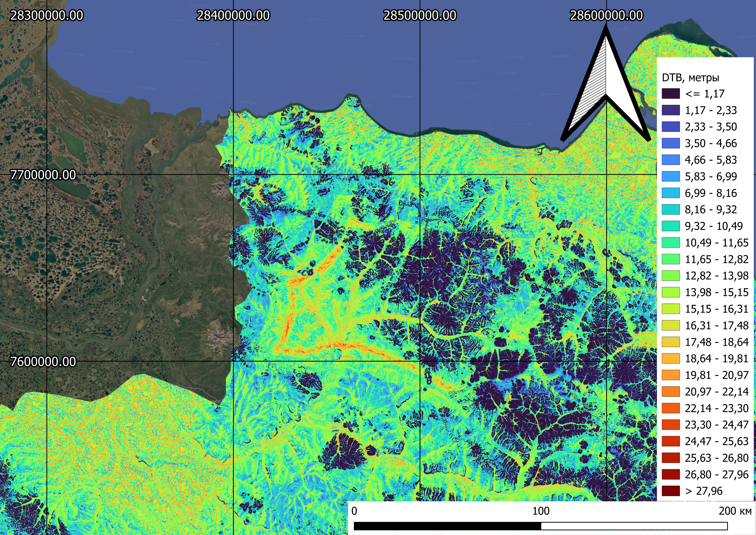The width and height of the screenshot is (756, 535).
Task: Click the 7700000.00 northing label
Action: pyautogui.click(x=43, y=175)
